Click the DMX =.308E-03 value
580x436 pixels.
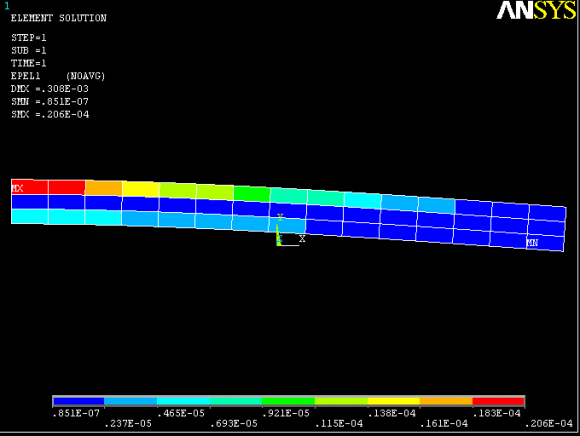[x=50, y=89]
